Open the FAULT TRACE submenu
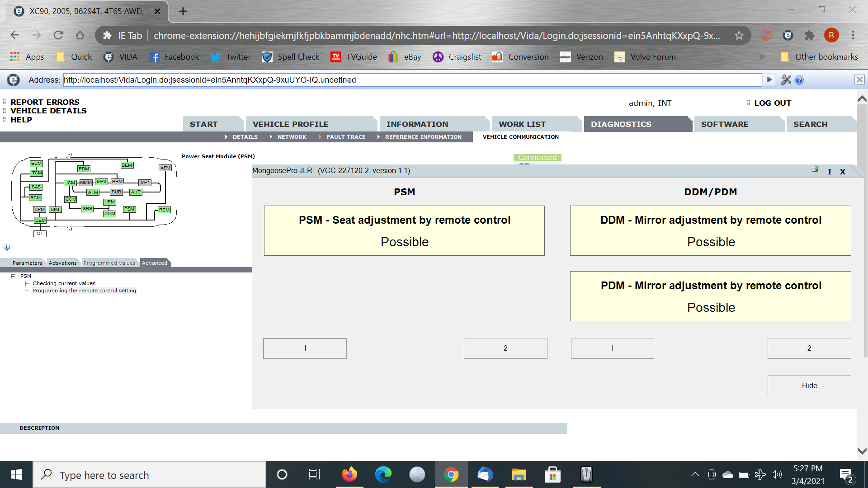The height and width of the screenshot is (488, 868). (x=346, y=137)
